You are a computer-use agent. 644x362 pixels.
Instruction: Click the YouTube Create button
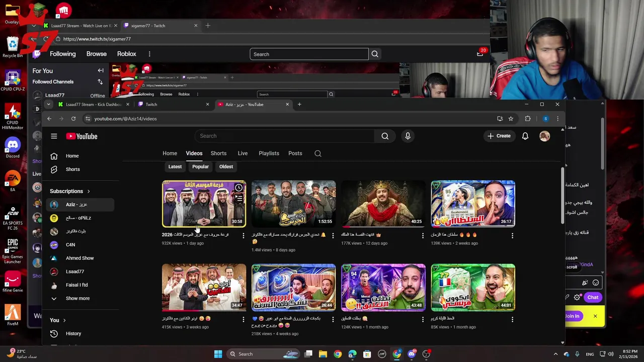[x=499, y=136]
